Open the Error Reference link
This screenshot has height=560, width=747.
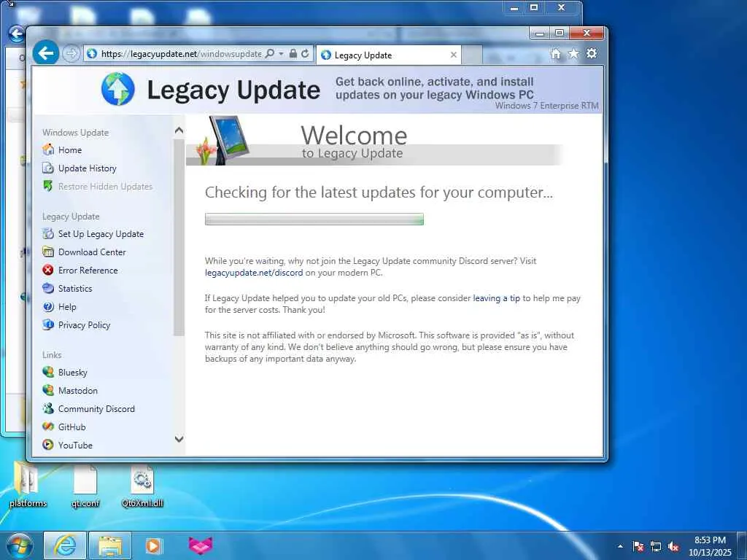(x=88, y=270)
